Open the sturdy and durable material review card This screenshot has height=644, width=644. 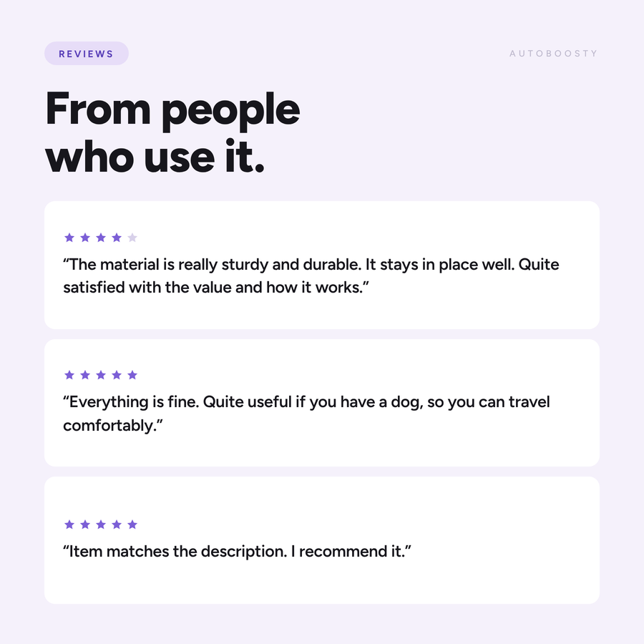click(x=322, y=265)
